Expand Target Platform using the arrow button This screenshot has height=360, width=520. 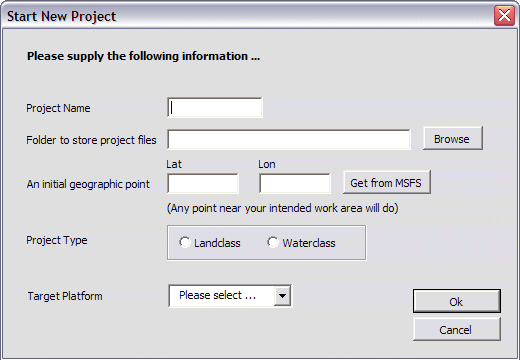tap(282, 296)
